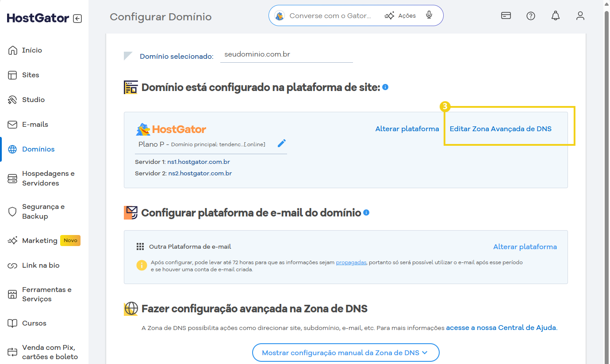Click the page vertical scrollbar

coord(606,182)
